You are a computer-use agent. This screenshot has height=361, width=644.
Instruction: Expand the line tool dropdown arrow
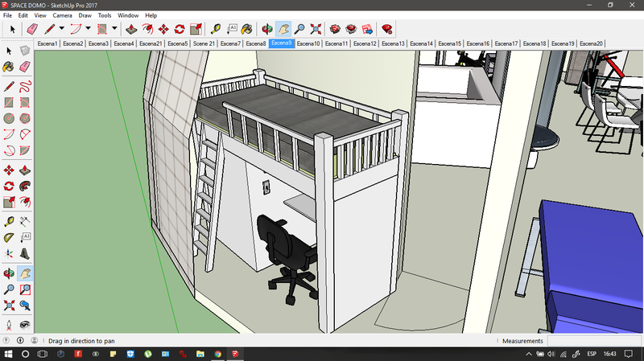coord(61,29)
